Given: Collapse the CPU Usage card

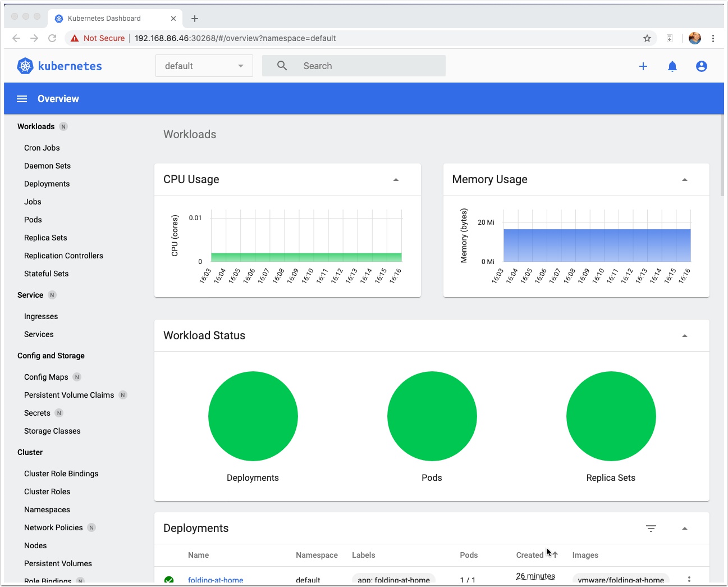Looking at the screenshot, I should tap(396, 180).
